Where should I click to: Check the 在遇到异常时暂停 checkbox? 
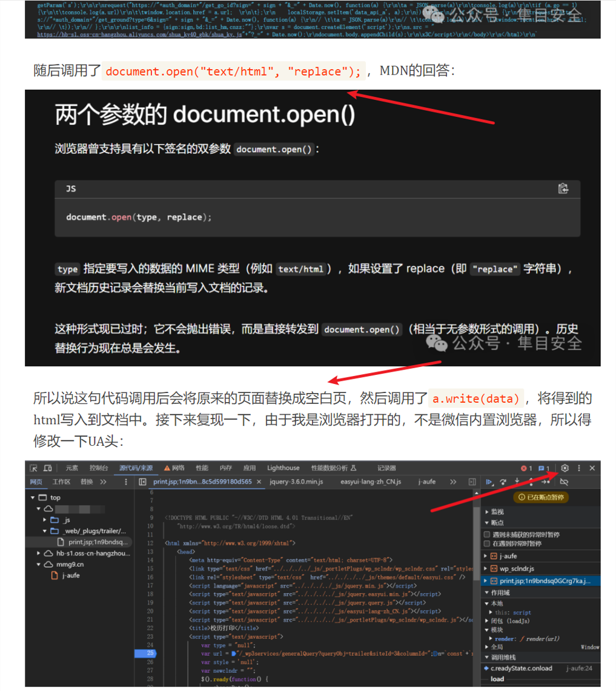click(487, 543)
